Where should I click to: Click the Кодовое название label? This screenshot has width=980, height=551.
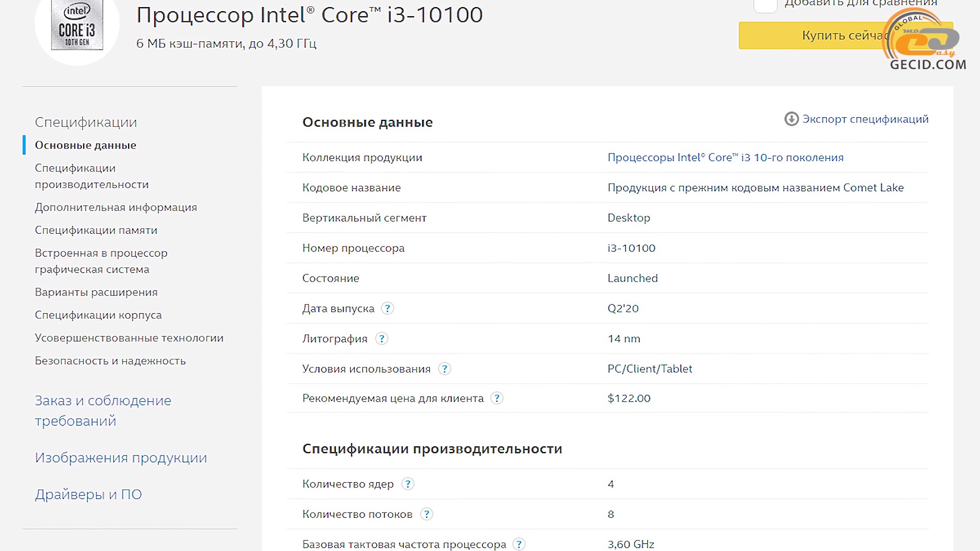coord(352,187)
